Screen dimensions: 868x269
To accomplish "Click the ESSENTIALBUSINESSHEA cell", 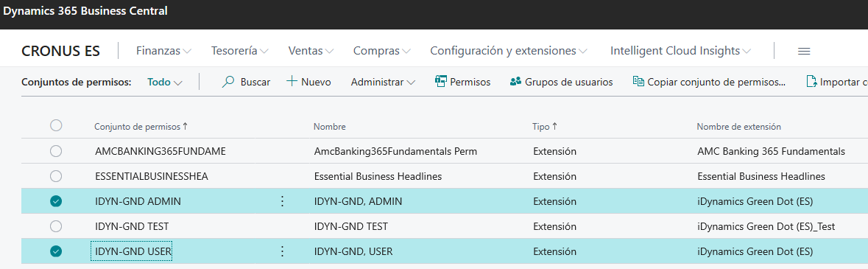I will pos(152,176).
